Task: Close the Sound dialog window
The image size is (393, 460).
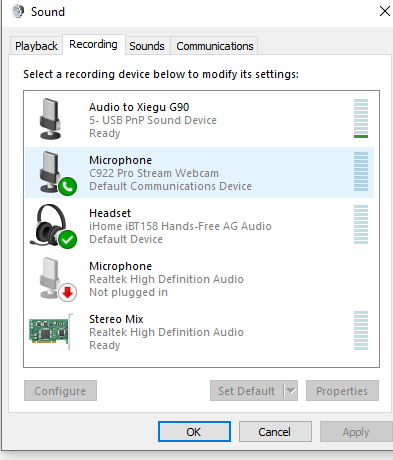Action: [x=385, y=11]
